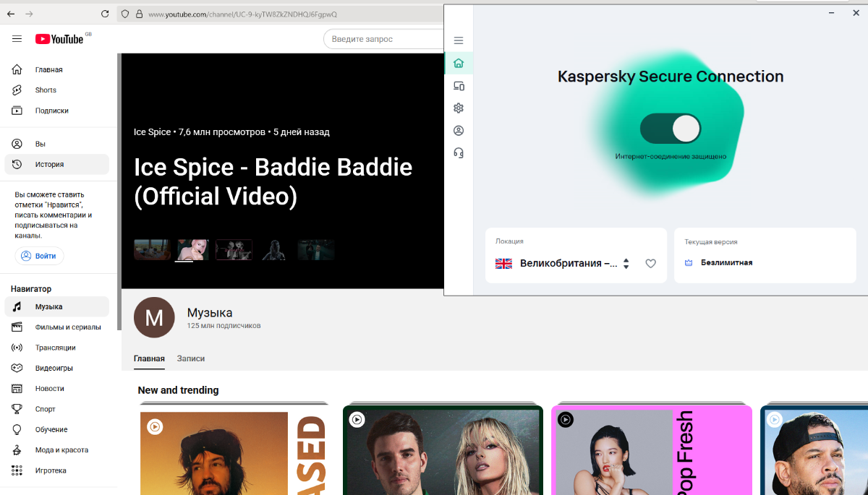This screenshot has width=868, height=495.
Task: Open Новости category
Action: pos(56,389)
